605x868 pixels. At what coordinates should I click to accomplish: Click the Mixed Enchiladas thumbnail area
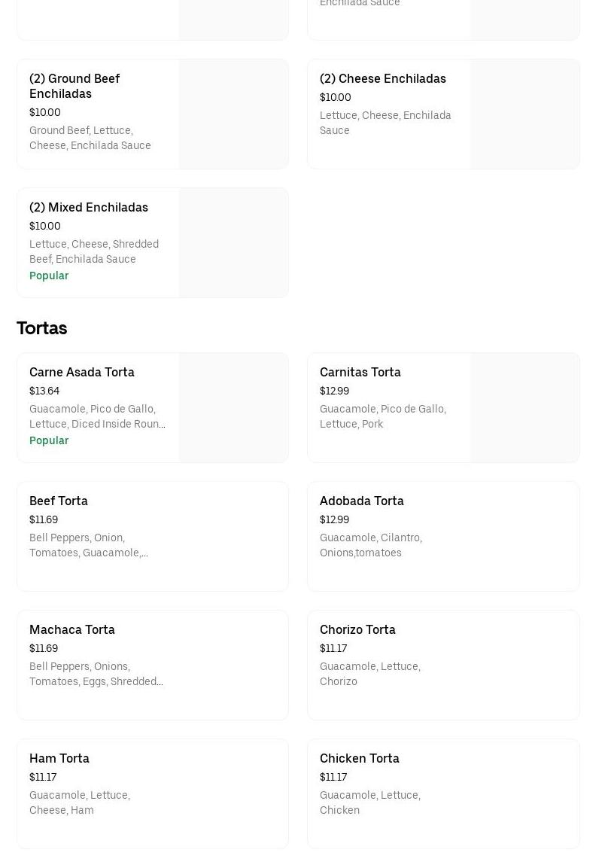(233, 243)
